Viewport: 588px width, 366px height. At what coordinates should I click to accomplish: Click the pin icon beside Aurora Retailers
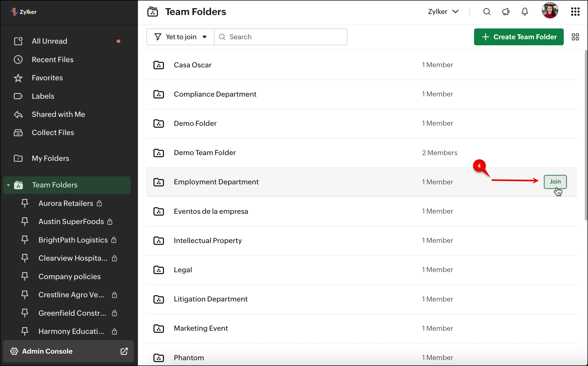pyautogui.click(x=25, y=203)
